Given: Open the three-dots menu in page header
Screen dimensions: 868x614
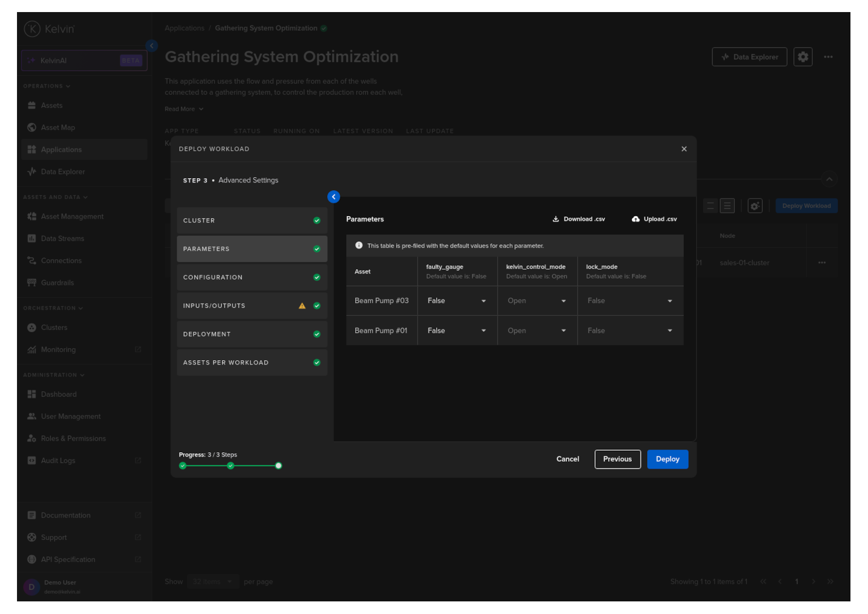Looking at the screenshot, I should pyautogui.click(x=828, y=57).
